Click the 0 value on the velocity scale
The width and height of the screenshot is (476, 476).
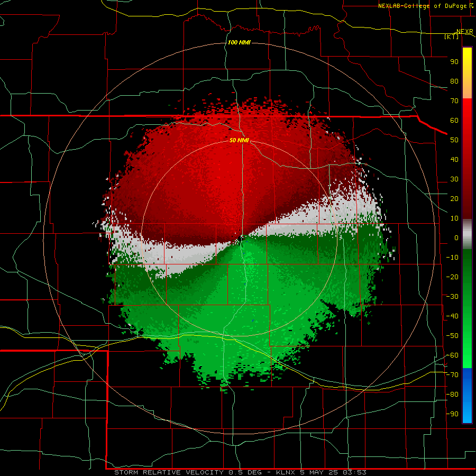[x=456, y=238]
